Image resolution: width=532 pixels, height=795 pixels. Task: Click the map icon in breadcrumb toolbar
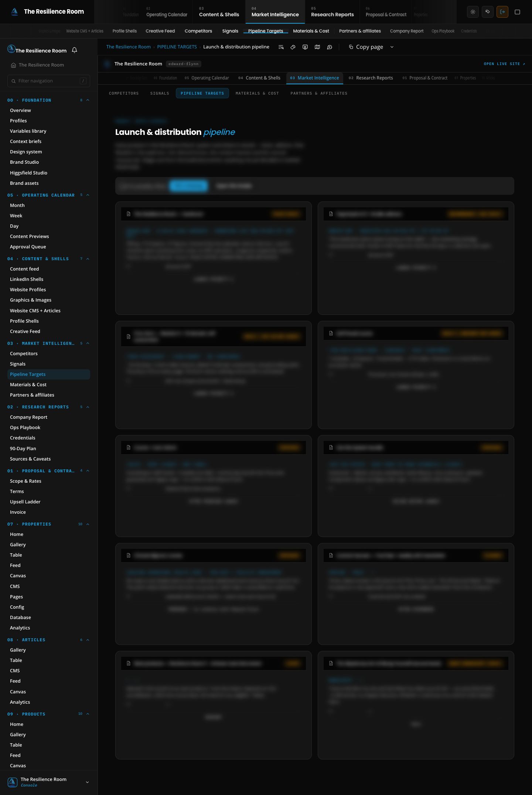[317, 47]
